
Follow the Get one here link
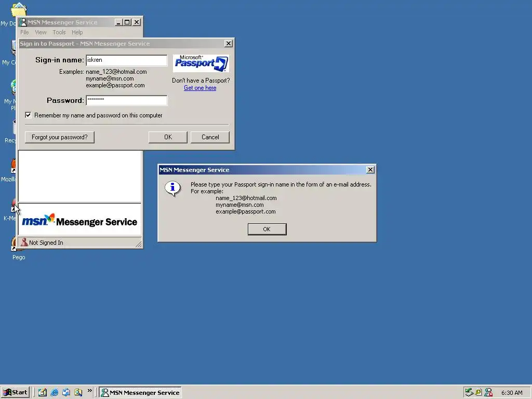(200, 88)
